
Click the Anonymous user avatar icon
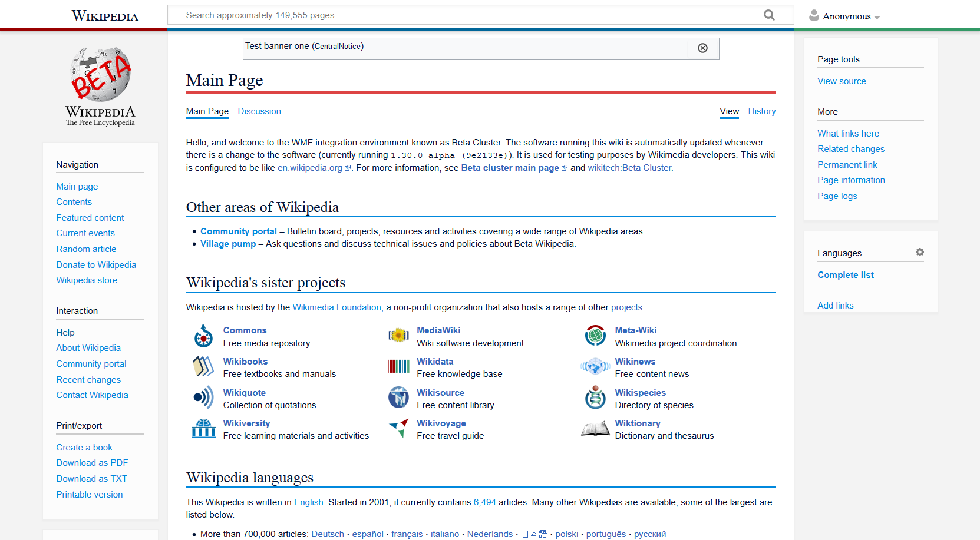tap(814, 15)
